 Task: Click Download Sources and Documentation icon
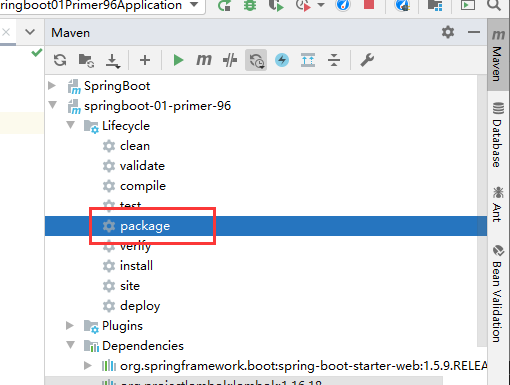click(x=113, y=61)
